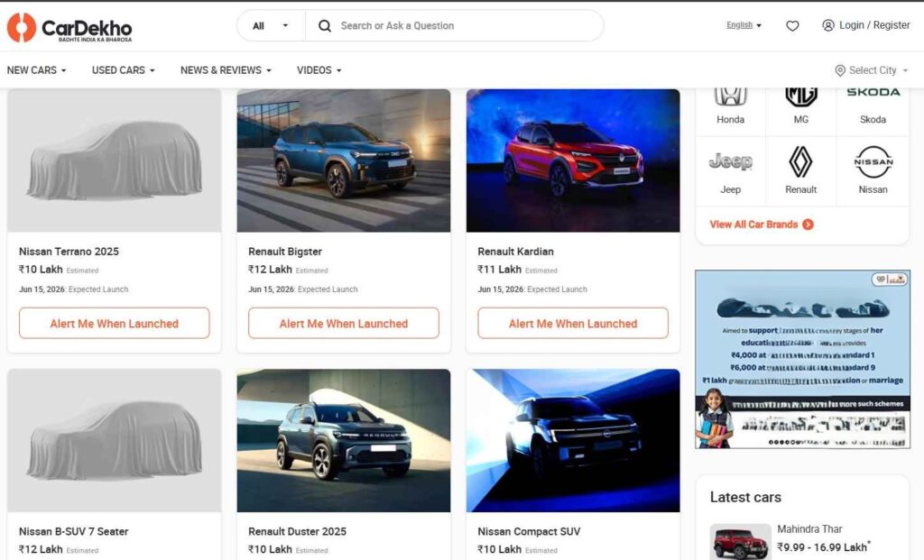Open the Renault Bigster car image
The image size is (924, 560).
344,161
